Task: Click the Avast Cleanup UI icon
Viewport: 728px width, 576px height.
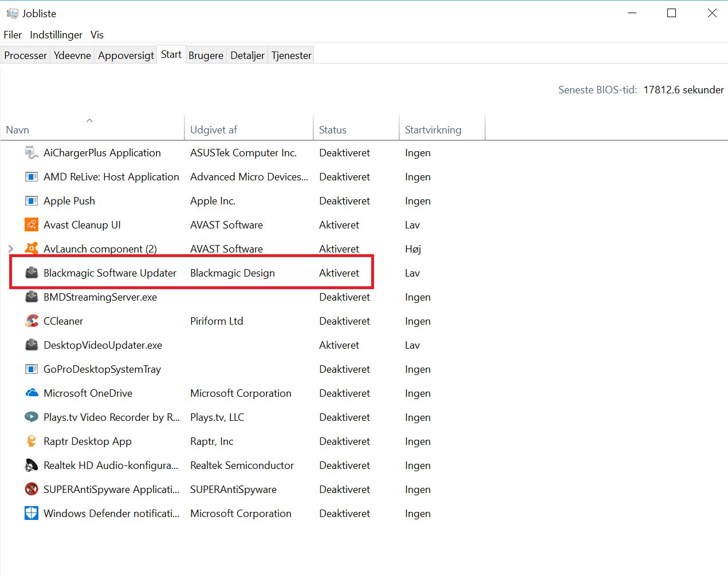Action: point(32,225)
